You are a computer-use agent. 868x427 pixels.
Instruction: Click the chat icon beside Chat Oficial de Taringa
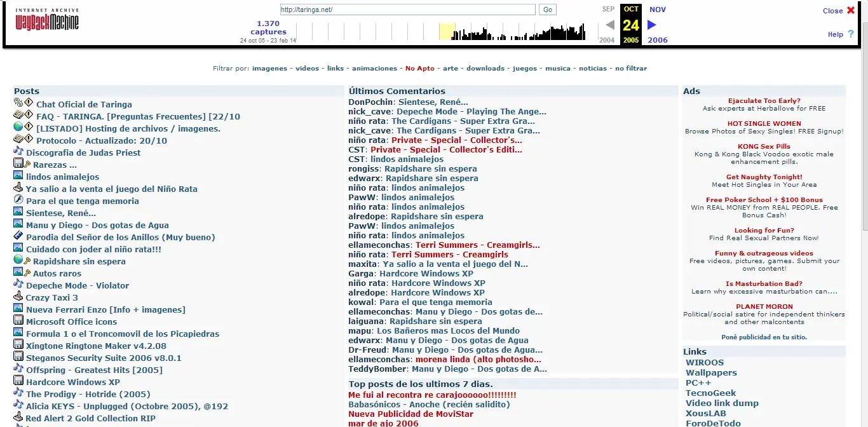[18, 103]
